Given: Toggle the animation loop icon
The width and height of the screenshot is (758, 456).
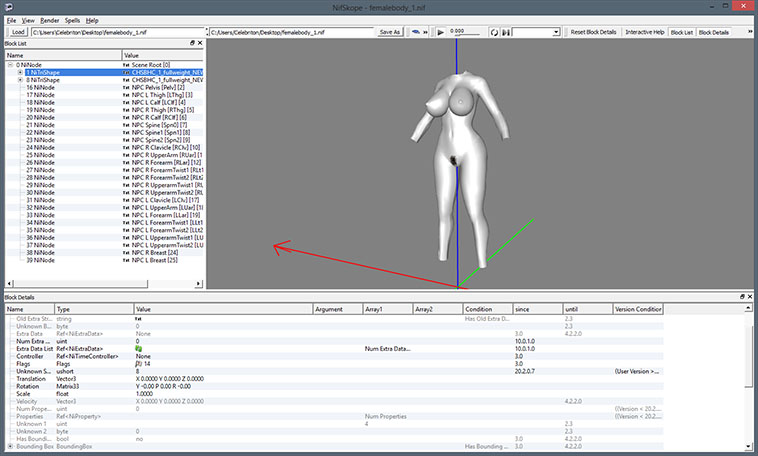Looking at the screenshot, I should pyautogui.click(x=494, y=32).
